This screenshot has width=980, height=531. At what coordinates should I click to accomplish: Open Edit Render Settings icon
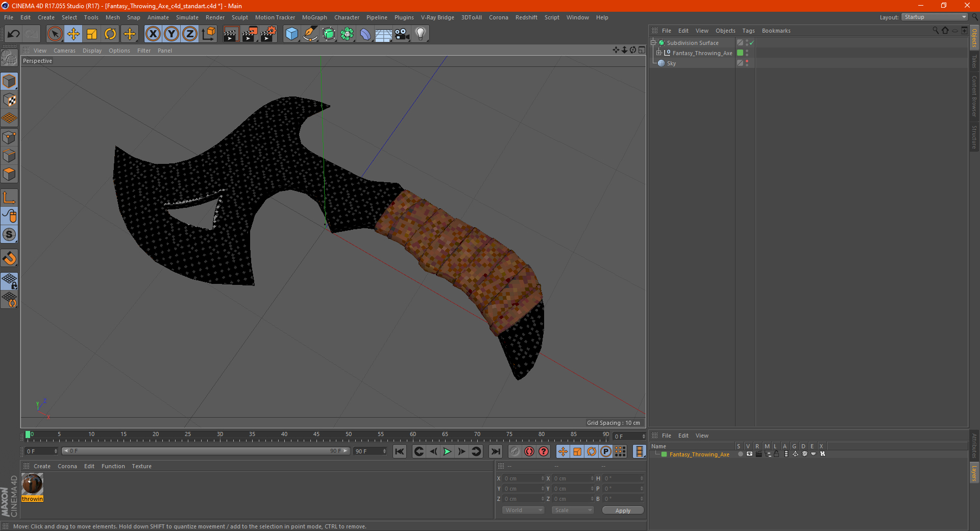click(x=268, y=34)
